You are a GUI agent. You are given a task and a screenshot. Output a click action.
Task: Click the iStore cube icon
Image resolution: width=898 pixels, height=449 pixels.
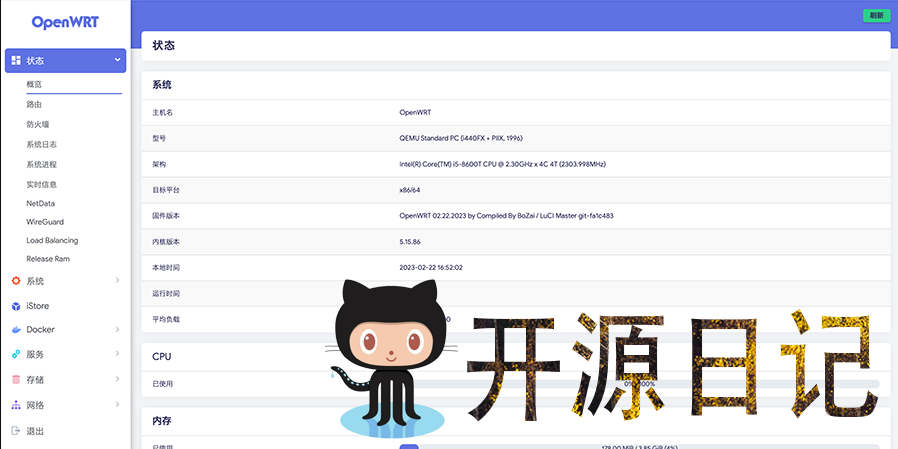pyautogui.click(x=16, y=306)
